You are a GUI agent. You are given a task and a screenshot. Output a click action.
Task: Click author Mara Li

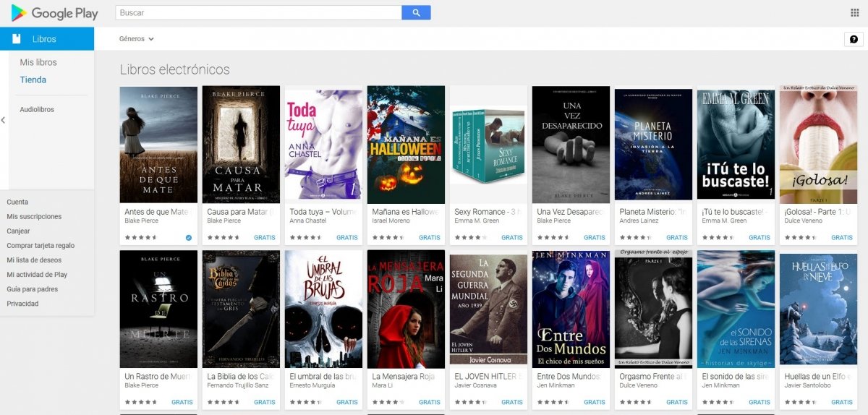(x=380, y=385)
